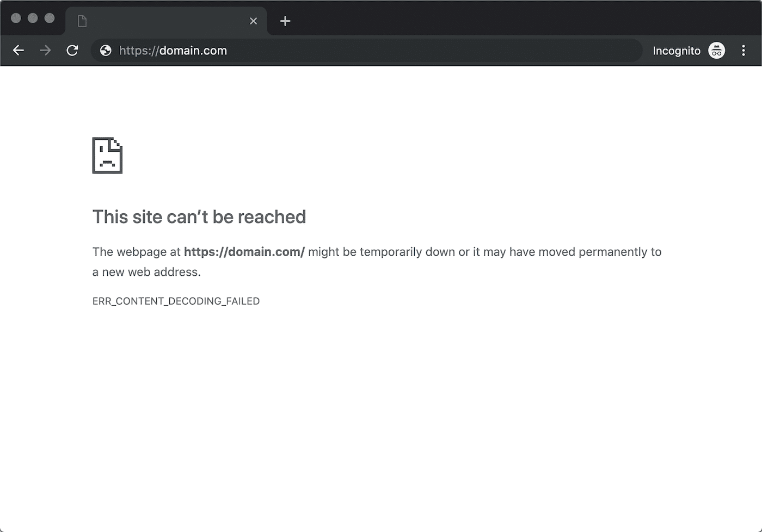Click the third gray maximize window button
The image size is (762, 532).
click(x=50, y=18)
